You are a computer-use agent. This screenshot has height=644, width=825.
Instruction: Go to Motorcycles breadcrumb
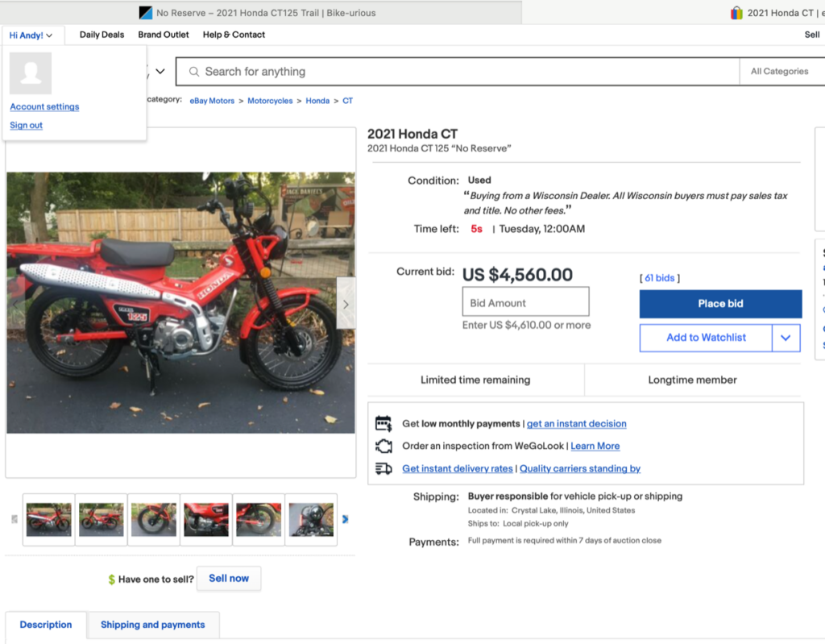270,101
